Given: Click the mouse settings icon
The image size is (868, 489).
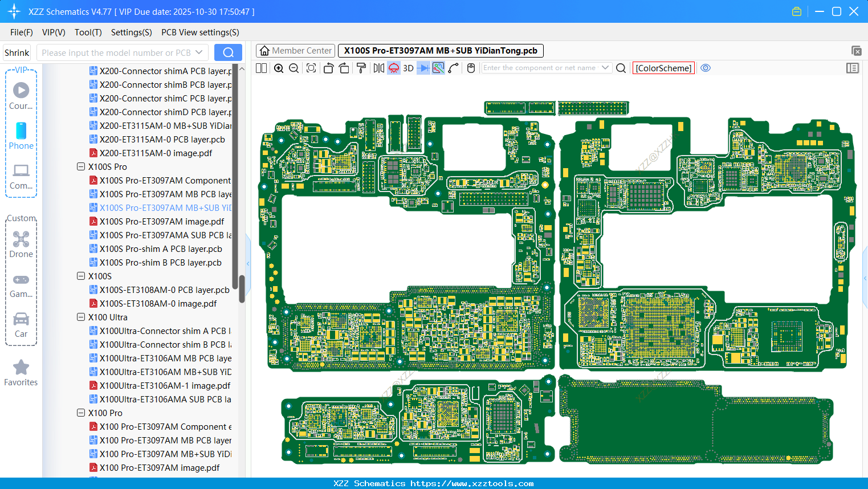Looking at the screenshot, I should 471,68.
